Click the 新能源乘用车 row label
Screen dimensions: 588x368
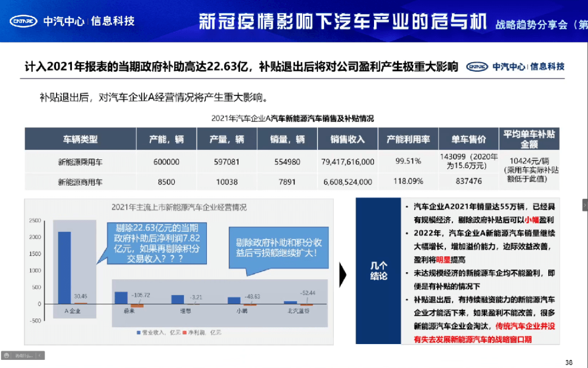click(x=80, y=162)
